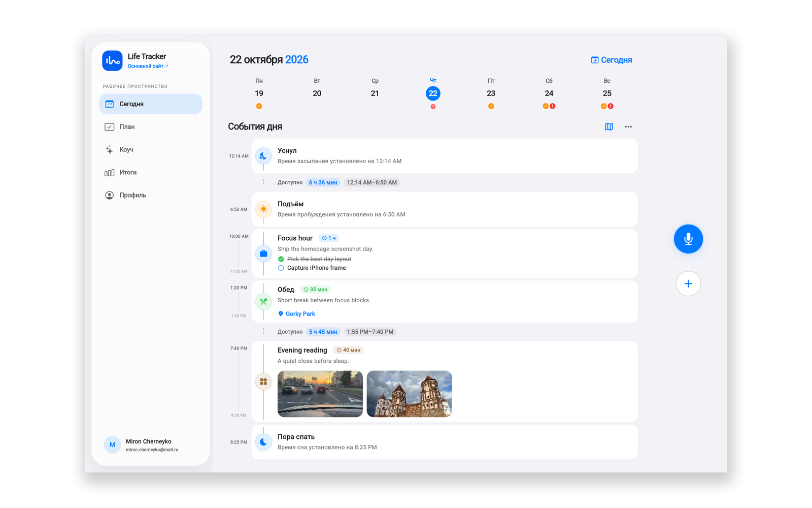Open the map view icon
Image resolution: width=812 pixels, height=508 pixels.
(x=609, y=126)
